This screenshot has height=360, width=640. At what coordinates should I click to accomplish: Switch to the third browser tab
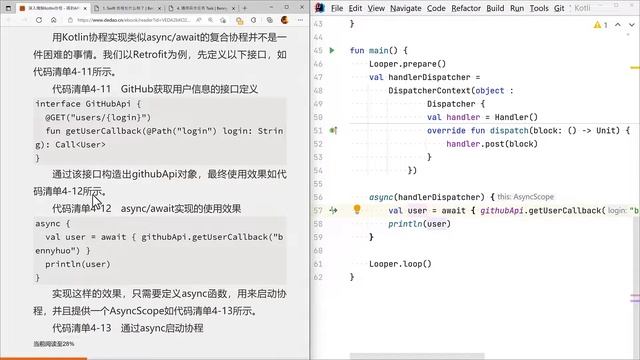201,8
